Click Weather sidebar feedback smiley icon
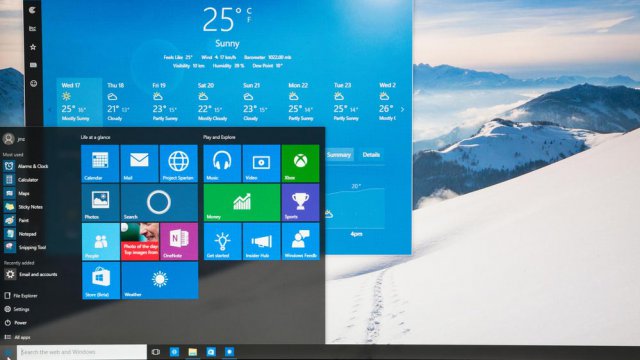The height and width of the screenshot is (360, 640). pyautogui.click(x=33, y=83)
